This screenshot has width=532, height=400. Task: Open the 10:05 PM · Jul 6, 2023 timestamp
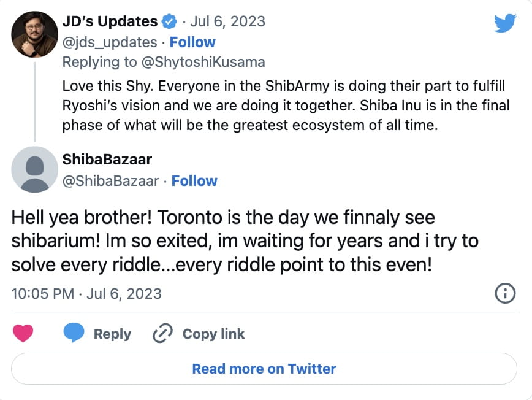(86, 294)
